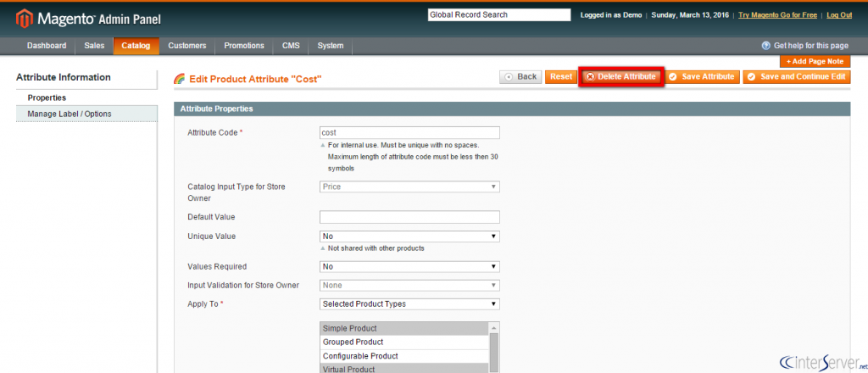Open the Values Required dropdown
The height and width of the screenshot is (373, 868).
409,267
